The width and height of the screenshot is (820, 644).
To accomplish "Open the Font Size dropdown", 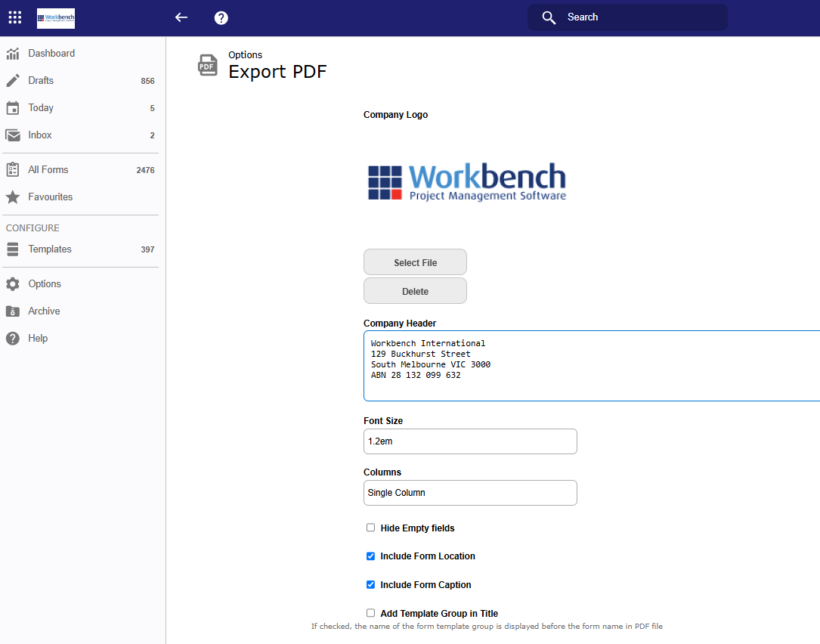I will click(x=470, y=441).
